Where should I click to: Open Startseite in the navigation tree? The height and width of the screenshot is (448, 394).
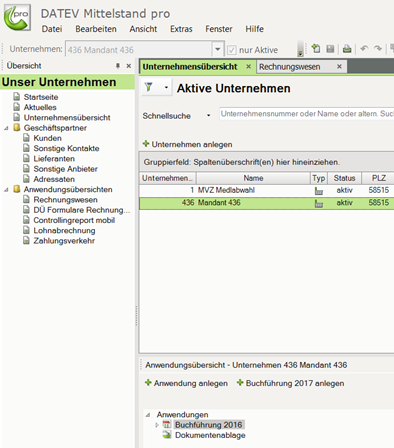point(41,97)
